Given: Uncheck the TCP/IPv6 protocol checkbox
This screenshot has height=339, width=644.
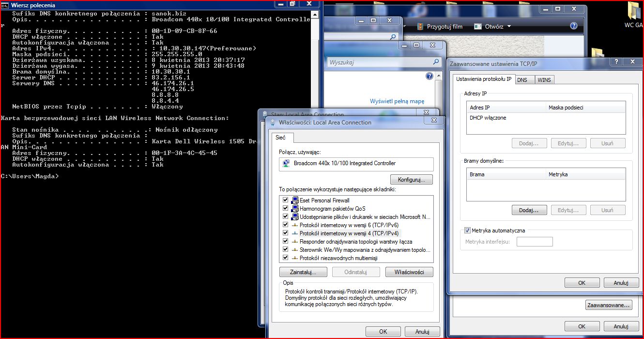Looking at the screenshot, I should click(x=284, y=225).
